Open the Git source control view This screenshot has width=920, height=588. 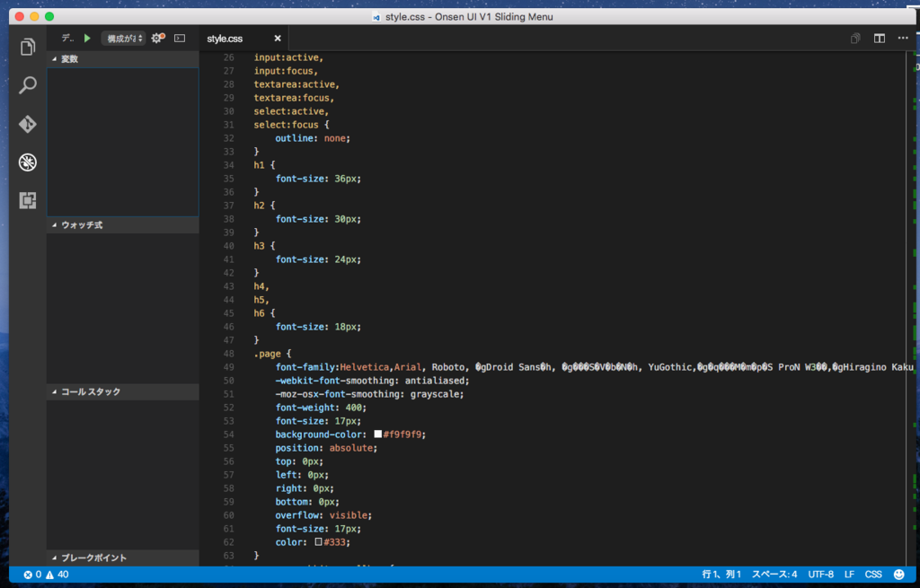point(28,124)
